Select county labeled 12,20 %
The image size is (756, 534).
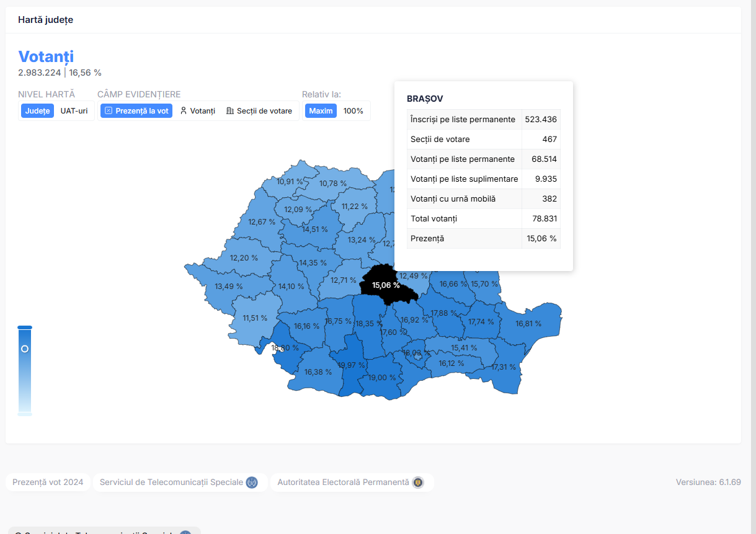coord(244,257)
